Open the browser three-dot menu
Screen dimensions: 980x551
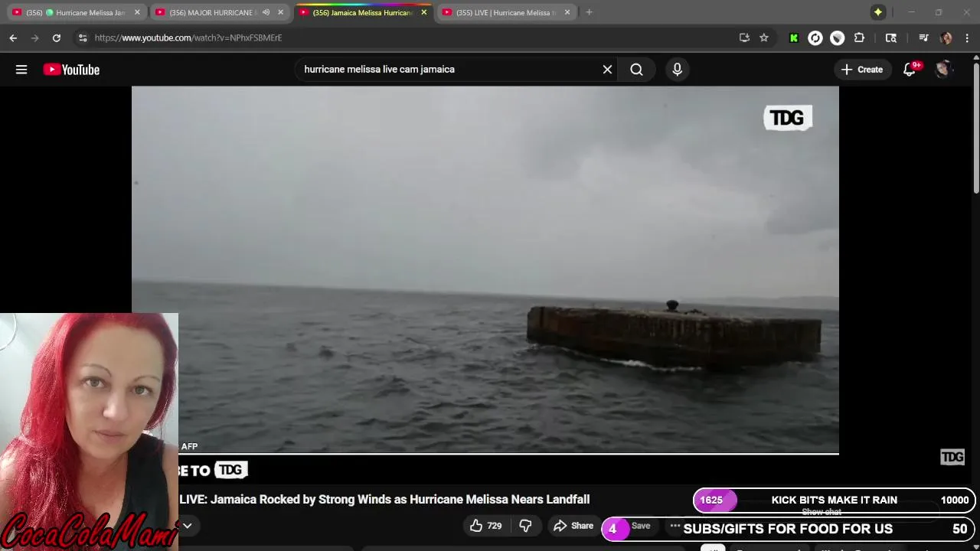pyautogui.click(x=968, y=37)
